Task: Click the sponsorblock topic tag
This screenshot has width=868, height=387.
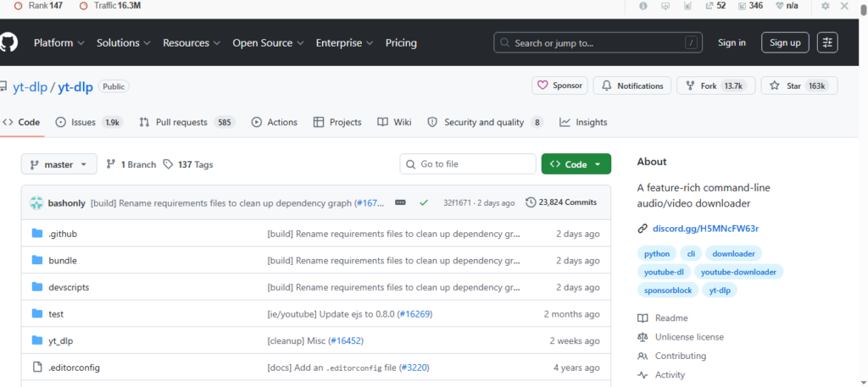Action: 668,290
